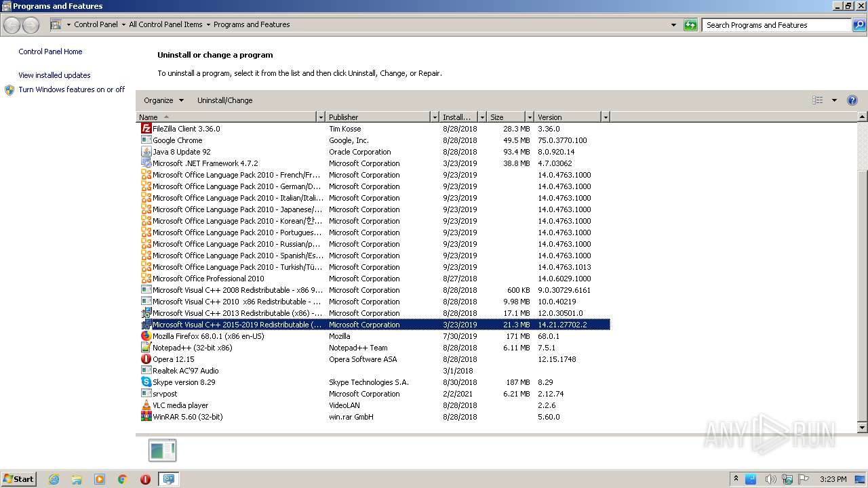Sort by the Version column header
This screenshot has height=488, width=868.
click(568, 117)
